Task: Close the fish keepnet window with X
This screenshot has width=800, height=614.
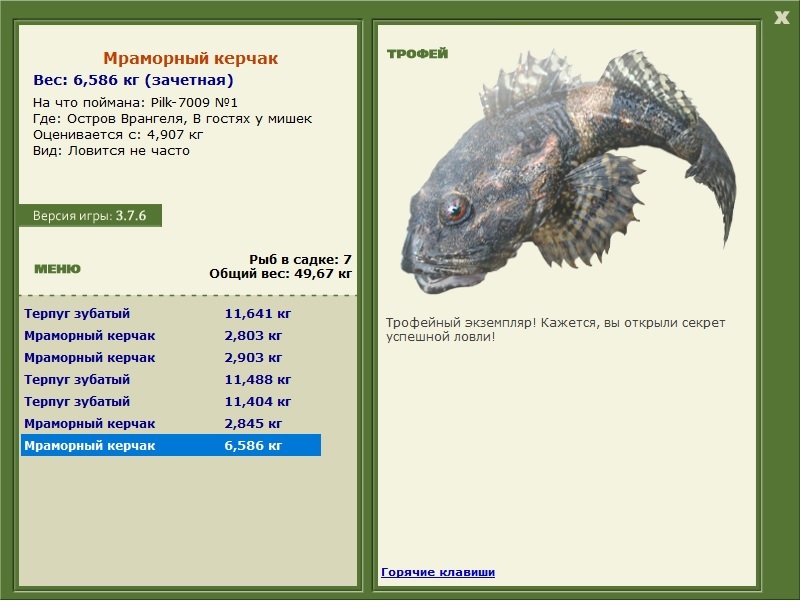Action: (x=781, y=18)
